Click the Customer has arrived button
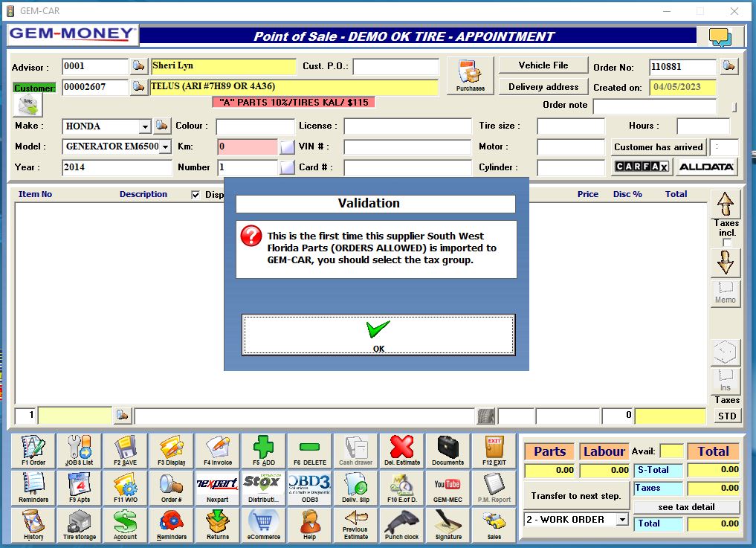756x548 pixels. [x=658, y=147]
